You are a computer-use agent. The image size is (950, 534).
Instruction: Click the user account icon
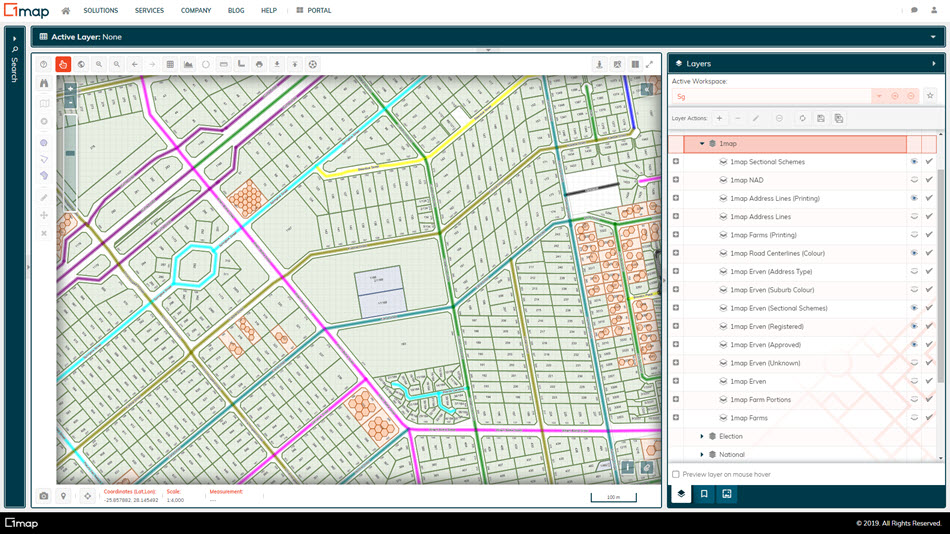pos(934,10)
